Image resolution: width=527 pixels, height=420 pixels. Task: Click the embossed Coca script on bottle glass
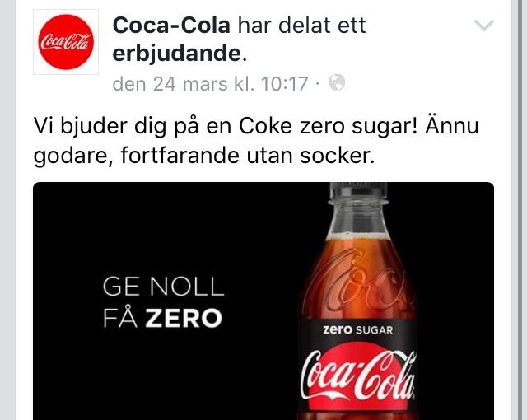[x=360, y=281]
